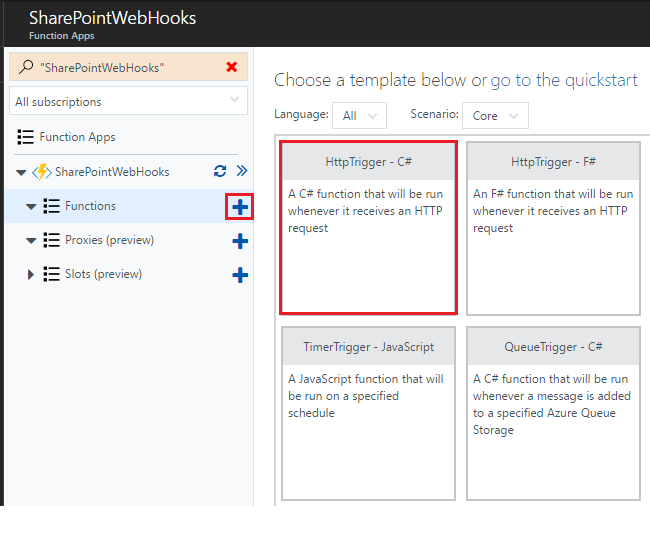Add a new proxy with plus icon
Viewport: 650px width, 538px height.
pyautogui.click(x=240, y=241)
